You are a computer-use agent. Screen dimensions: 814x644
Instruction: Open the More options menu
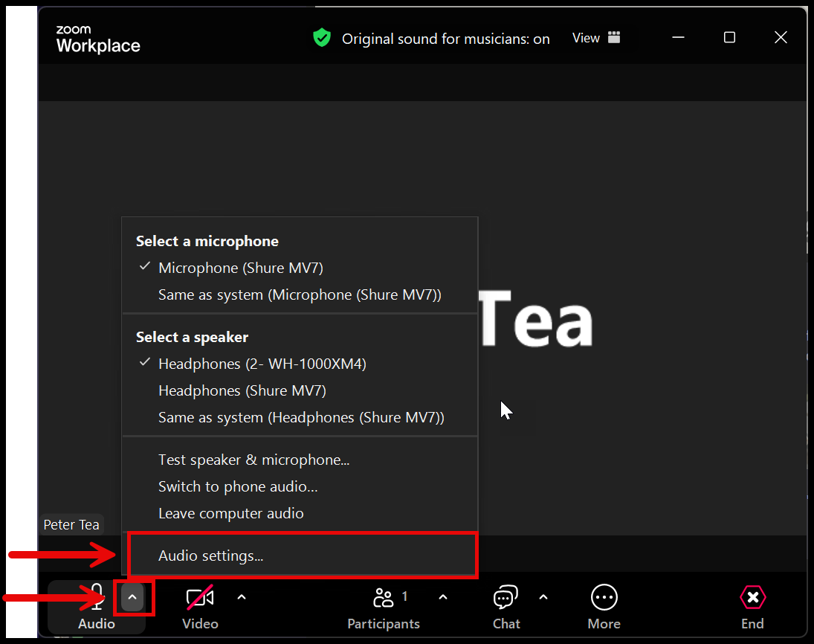[604, 597]
